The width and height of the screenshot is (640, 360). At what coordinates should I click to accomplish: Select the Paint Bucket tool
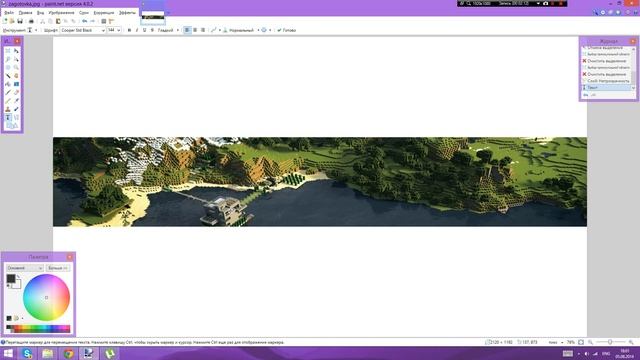[8, 84]
